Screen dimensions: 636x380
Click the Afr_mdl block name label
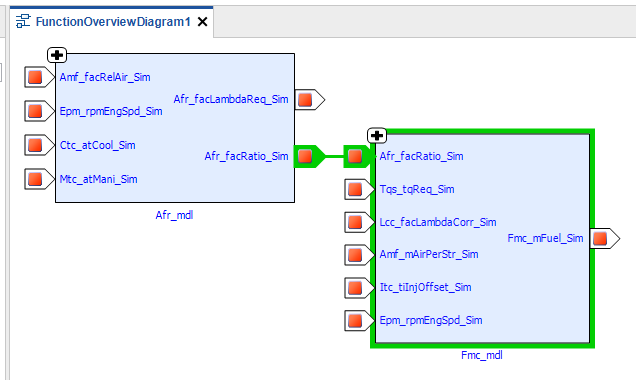pos(174,215)
